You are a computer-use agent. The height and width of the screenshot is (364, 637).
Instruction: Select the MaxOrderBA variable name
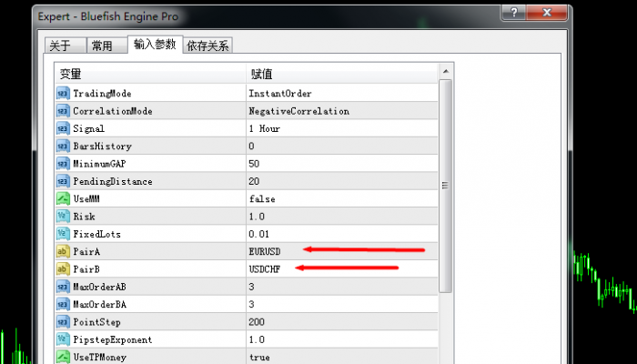[x=99, y=304]
